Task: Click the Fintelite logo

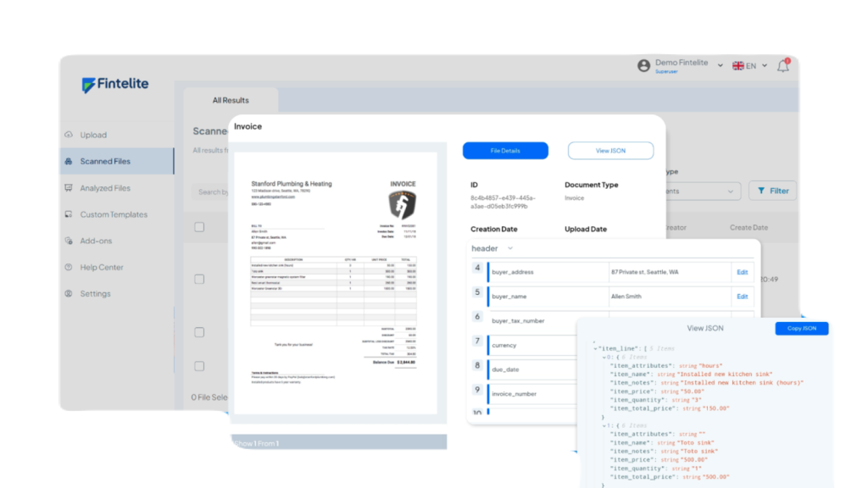Action: tap(115, 85)
